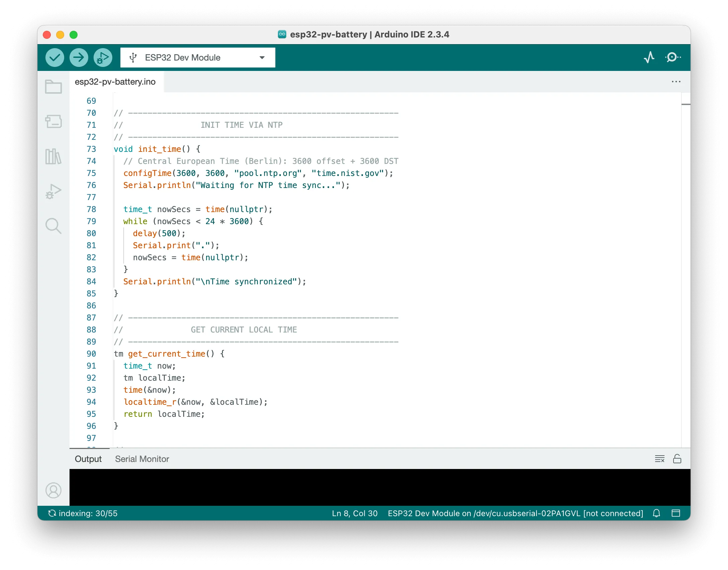Select the esp32-pv-battery.ino editor tab
Viewport: 728px width, 570px height.
pos(115,82)
